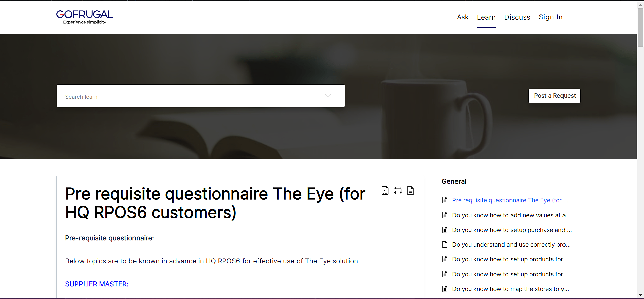Click the printer icon to print
This screenshot has height=299, width=644.
coord(398,191)
